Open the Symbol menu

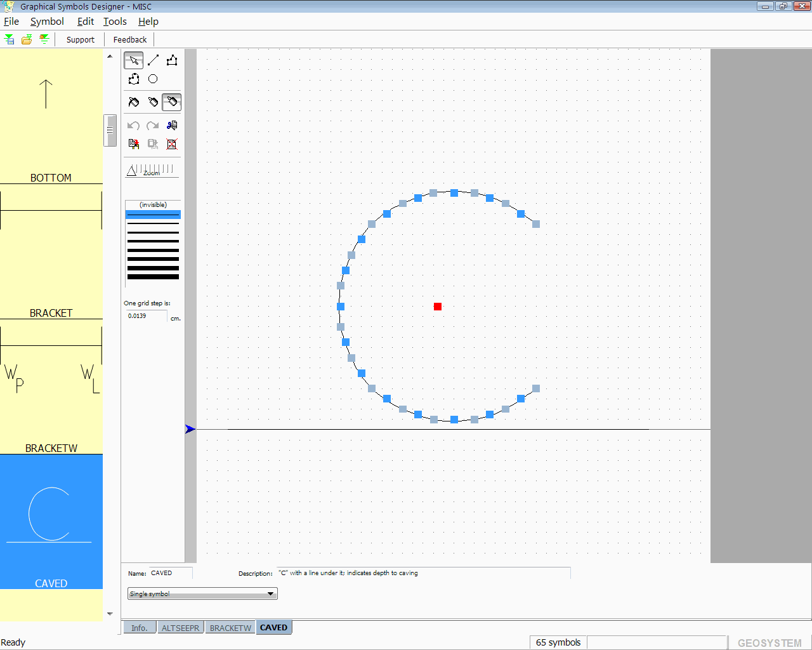coord(47,22)
